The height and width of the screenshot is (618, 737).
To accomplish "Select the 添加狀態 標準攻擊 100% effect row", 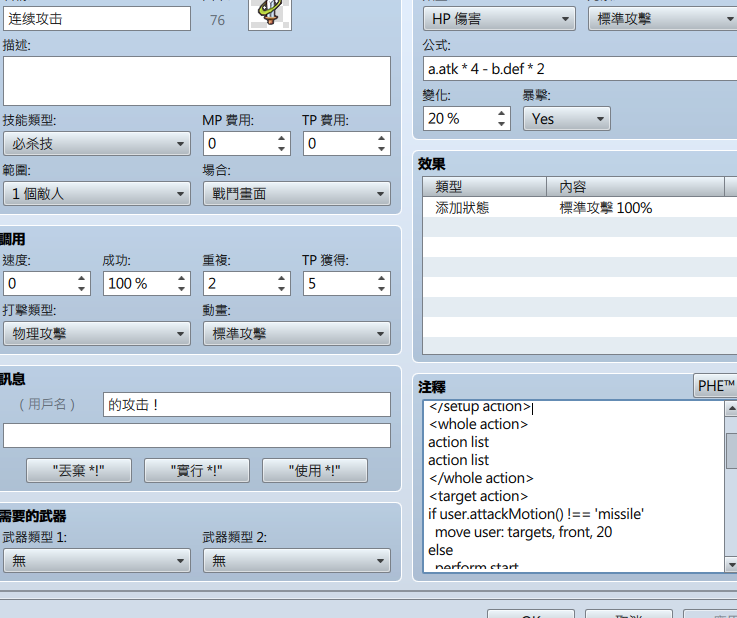I will [x=580, y=208].
